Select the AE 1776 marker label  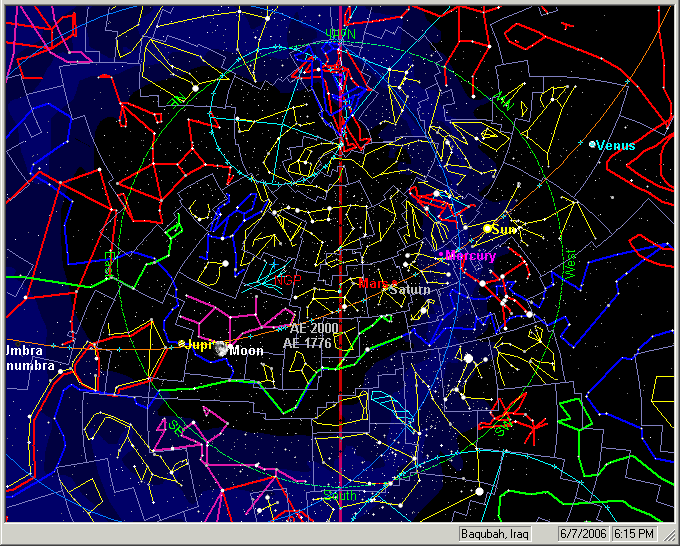(307, 343)
